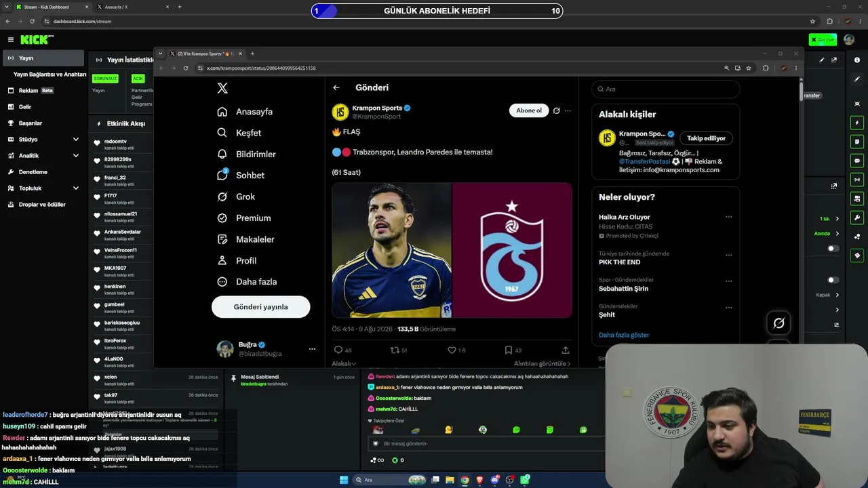
Task: Open the Alakalı sort dropdown
Action: tap(344, 363)
